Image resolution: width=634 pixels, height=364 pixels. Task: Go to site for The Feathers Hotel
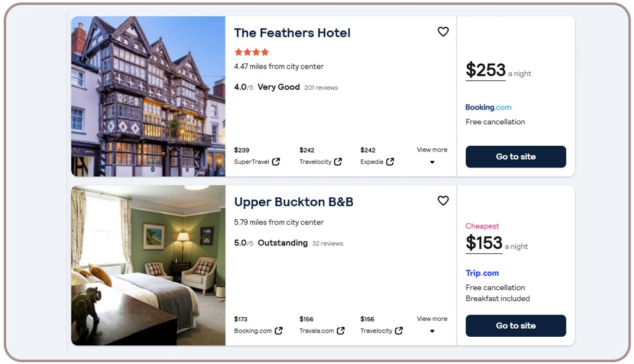tap(515, 157)
